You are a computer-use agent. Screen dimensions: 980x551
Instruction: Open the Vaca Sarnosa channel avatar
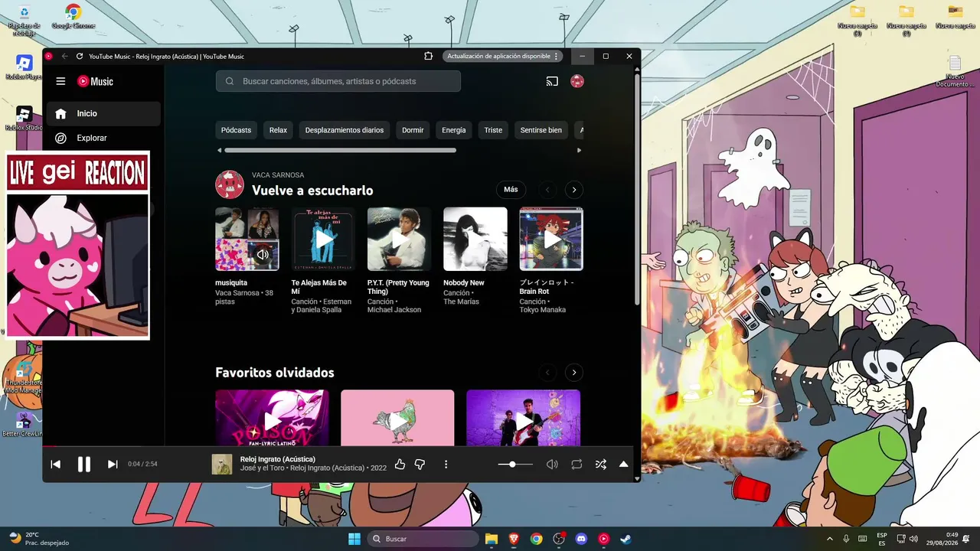(230, 184)
